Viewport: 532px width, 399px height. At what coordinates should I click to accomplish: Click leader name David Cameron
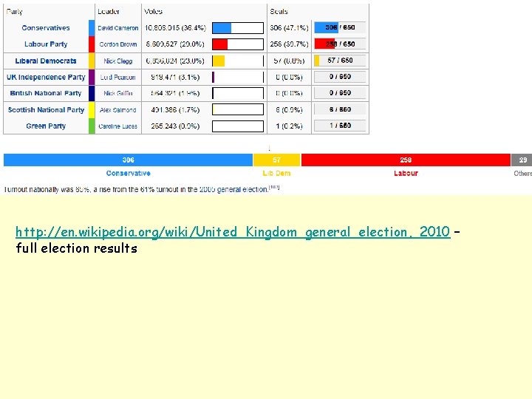(x=118, y=28)
